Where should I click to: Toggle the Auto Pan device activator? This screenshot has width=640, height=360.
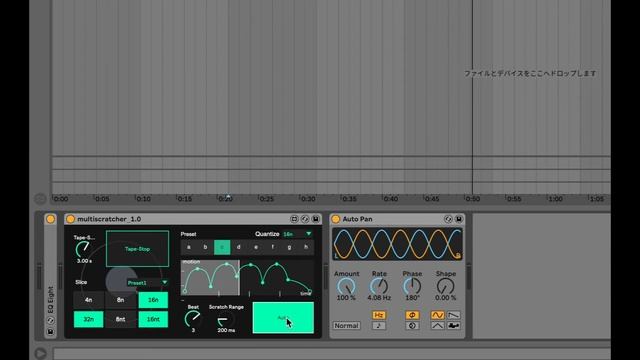coord(336,219)
